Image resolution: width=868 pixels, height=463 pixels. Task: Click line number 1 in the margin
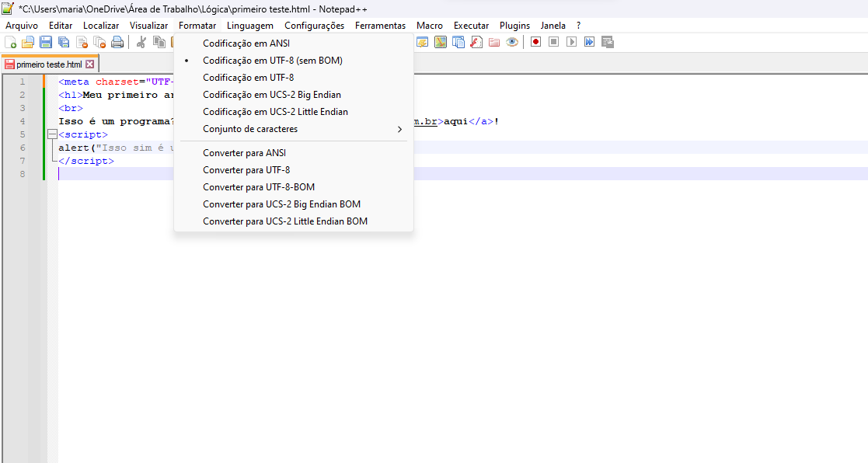click(x=22, y=82)
